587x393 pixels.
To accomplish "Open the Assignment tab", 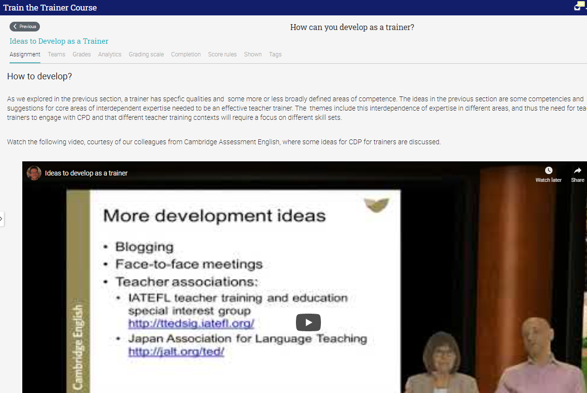I will (x=25, y=55).
